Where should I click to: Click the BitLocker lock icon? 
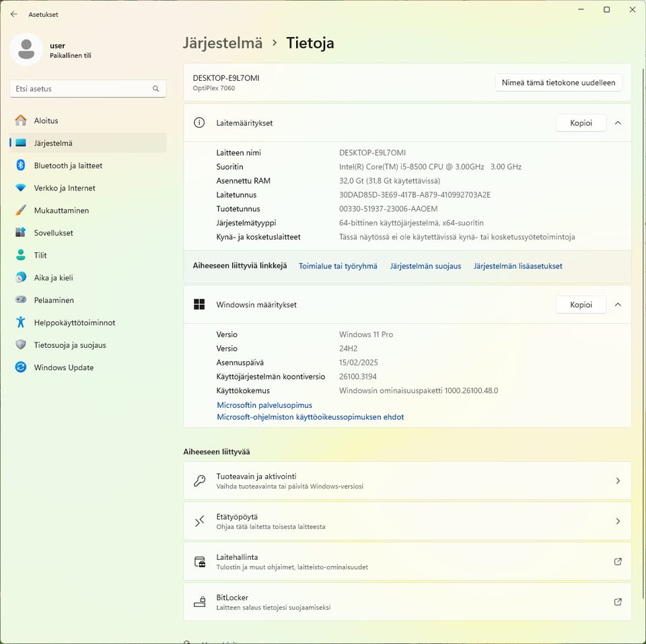coord(199,602)
